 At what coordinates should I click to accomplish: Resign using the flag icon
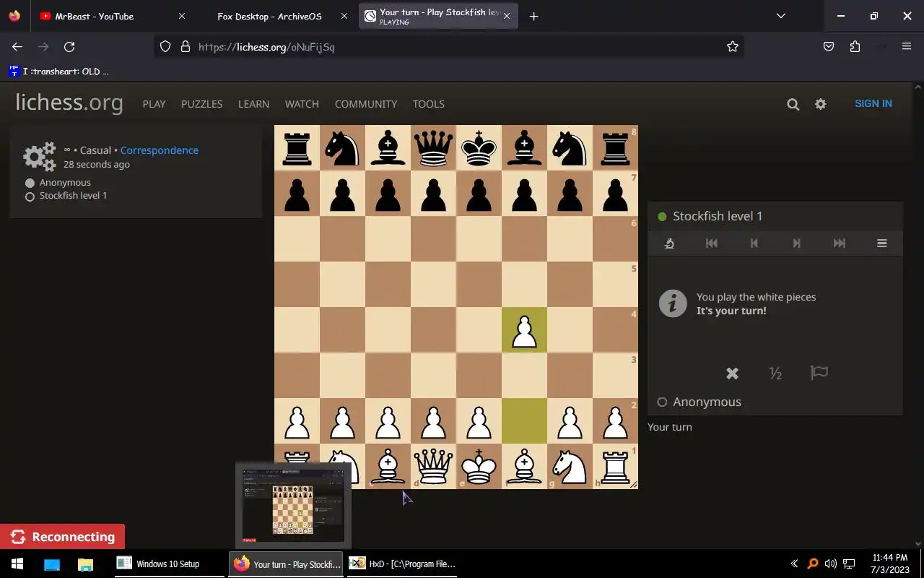[819, 373]
